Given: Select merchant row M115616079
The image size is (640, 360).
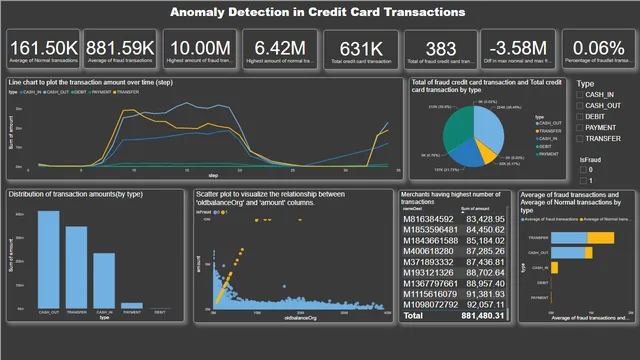Looking at the screenshot, I should tap(453, 294).
